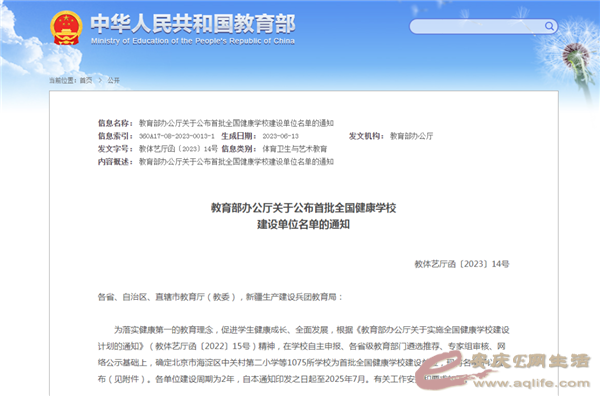The width and height of the screenshot is (600, 396).
Task: Click the 发文机构 value 教育部办公厅
Action: (x=411, y=136)
